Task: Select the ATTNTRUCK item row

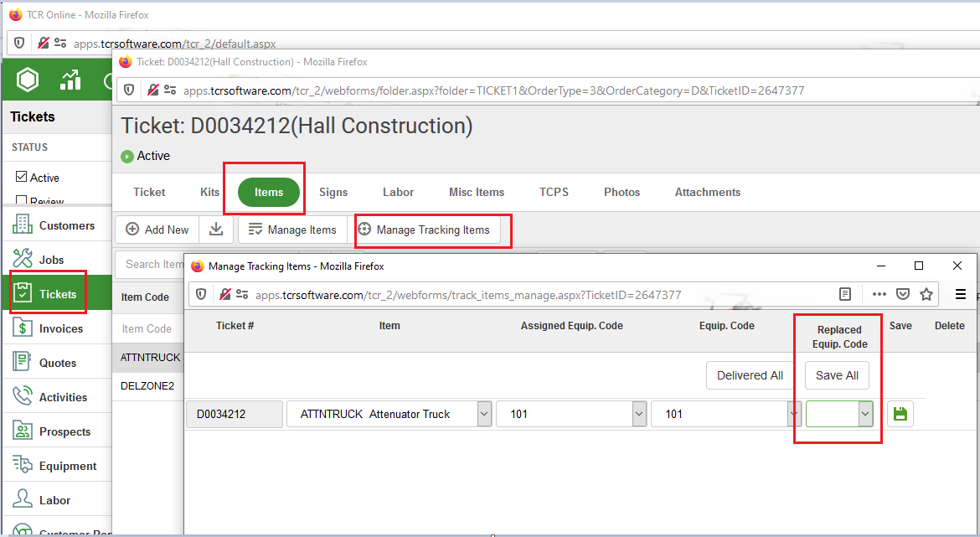Action: click(x=149, y=358)
